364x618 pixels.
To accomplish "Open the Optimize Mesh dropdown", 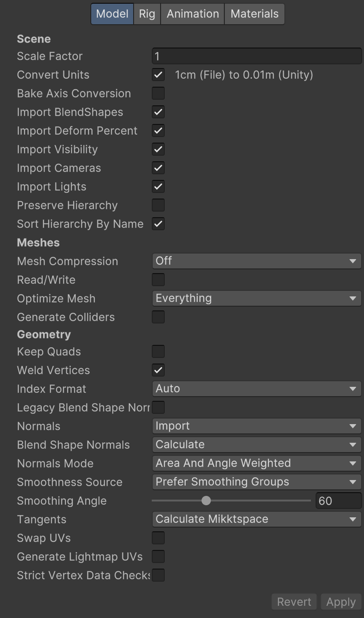I will point(256,298).
